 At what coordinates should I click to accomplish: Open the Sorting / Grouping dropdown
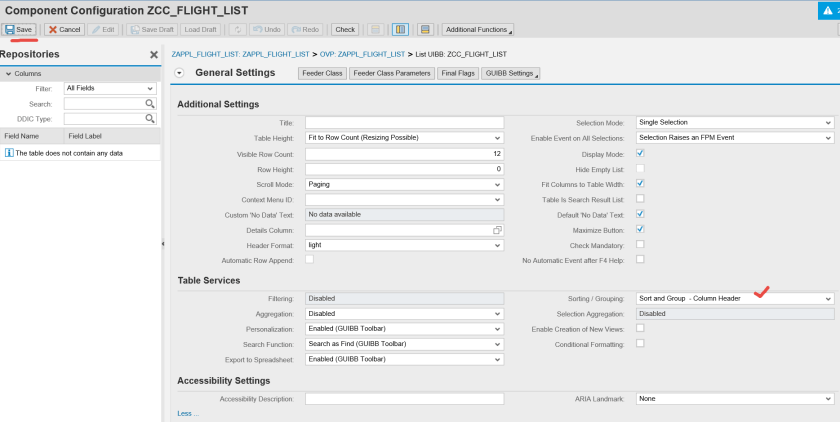tap(828, 299)
